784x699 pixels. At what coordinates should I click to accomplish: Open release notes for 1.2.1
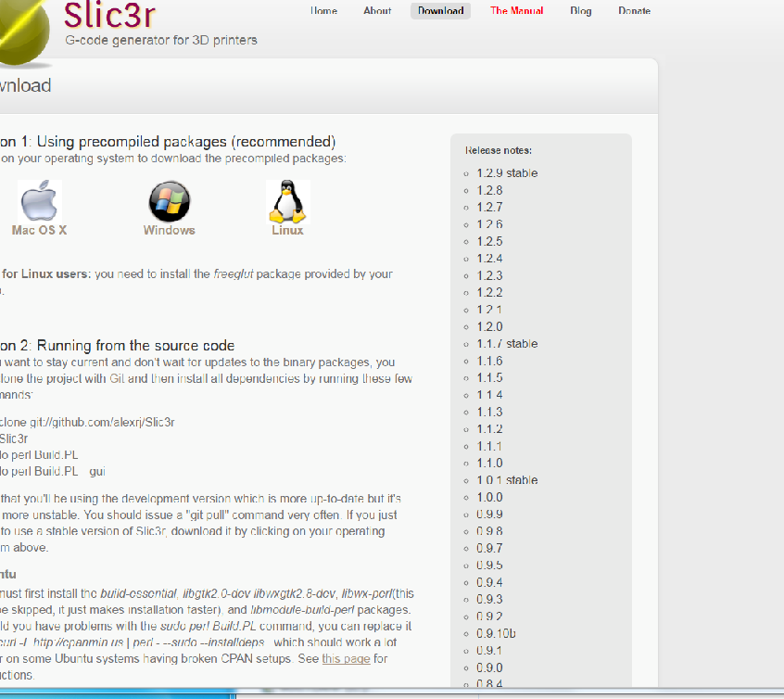pyautogui.click(x=489, y=310)
